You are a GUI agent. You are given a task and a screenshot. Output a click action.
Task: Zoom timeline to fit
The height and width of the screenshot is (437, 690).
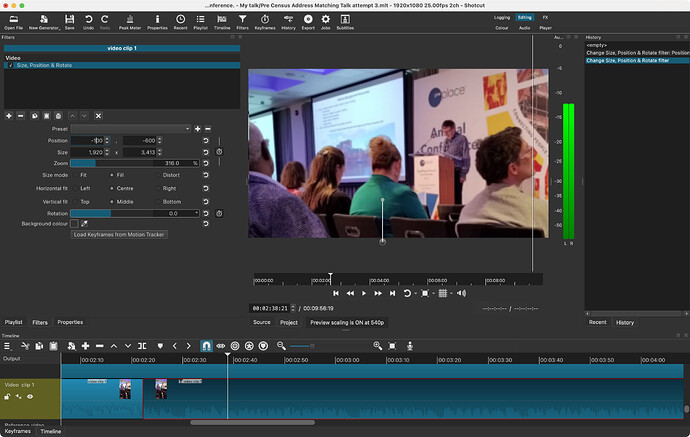pyautogui.click(x=392, y=346)
